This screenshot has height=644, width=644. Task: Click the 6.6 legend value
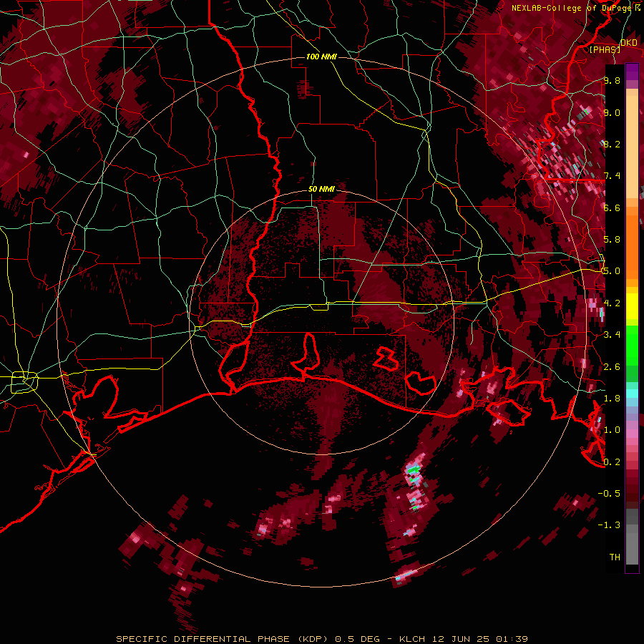[x=612, y=208]
